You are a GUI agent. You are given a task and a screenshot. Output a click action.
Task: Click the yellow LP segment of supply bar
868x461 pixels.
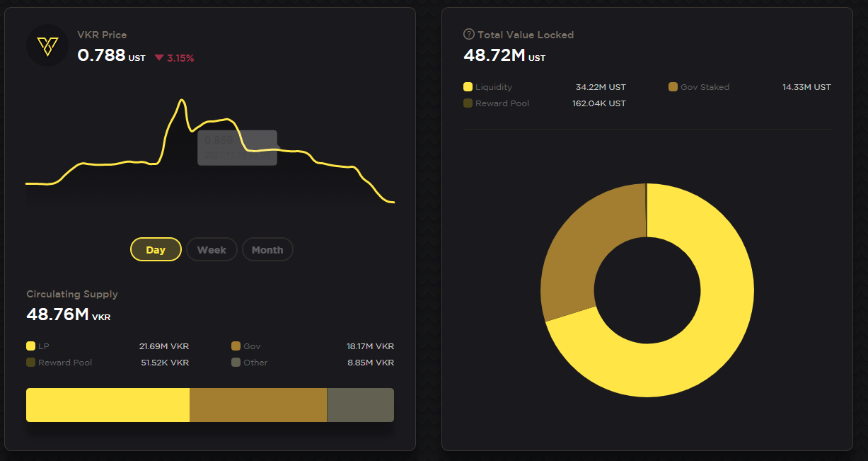[108, 405]
